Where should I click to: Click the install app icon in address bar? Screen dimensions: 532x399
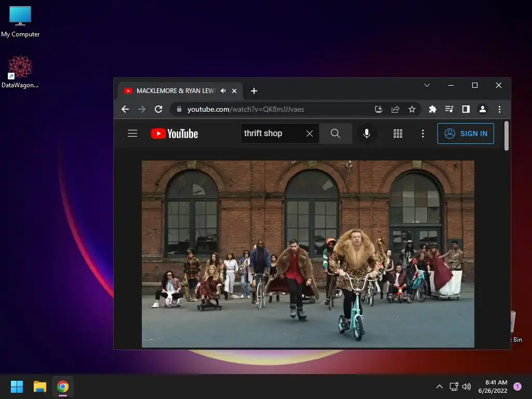pyautogui.click(x=379, y=109)
